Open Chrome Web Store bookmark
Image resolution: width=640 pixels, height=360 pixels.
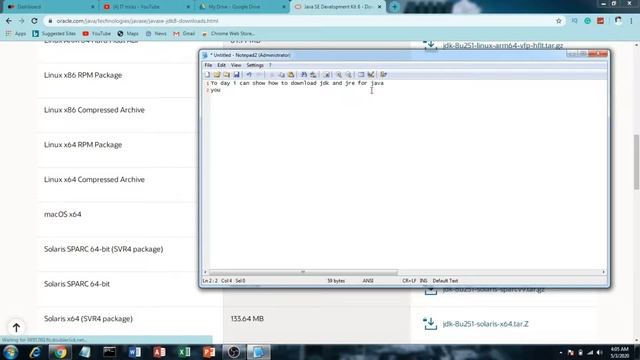[228, 33]
